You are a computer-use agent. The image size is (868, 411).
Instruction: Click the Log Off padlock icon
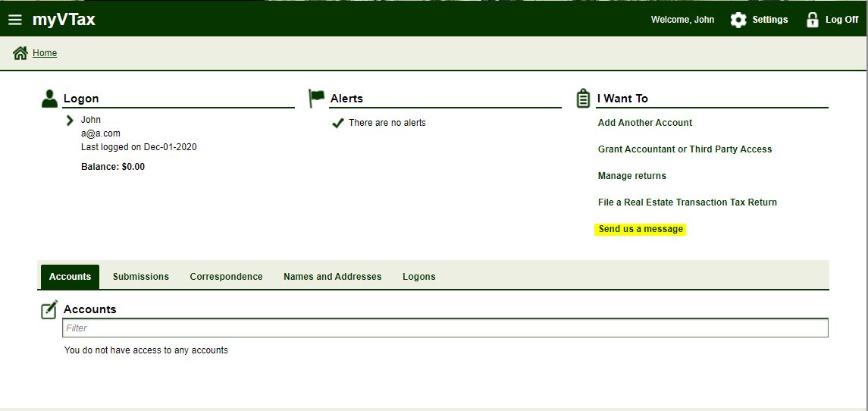[x=812, y=20]
